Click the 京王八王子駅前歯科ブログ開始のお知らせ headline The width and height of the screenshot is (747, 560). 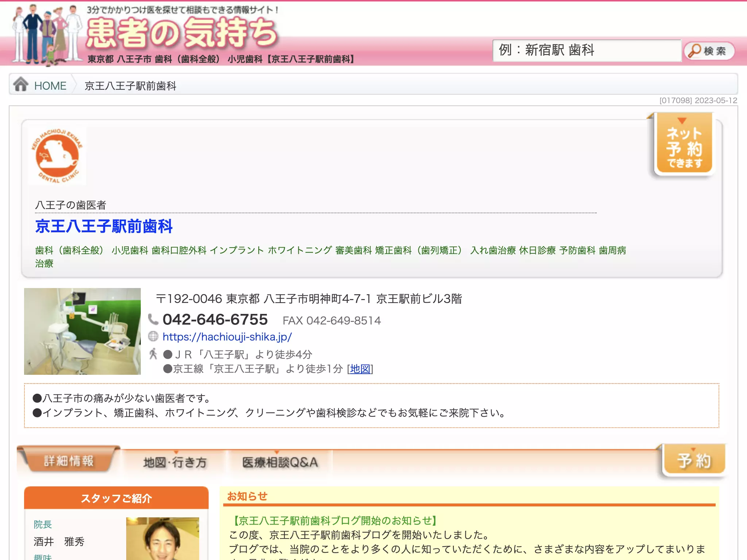pos(334,521)
